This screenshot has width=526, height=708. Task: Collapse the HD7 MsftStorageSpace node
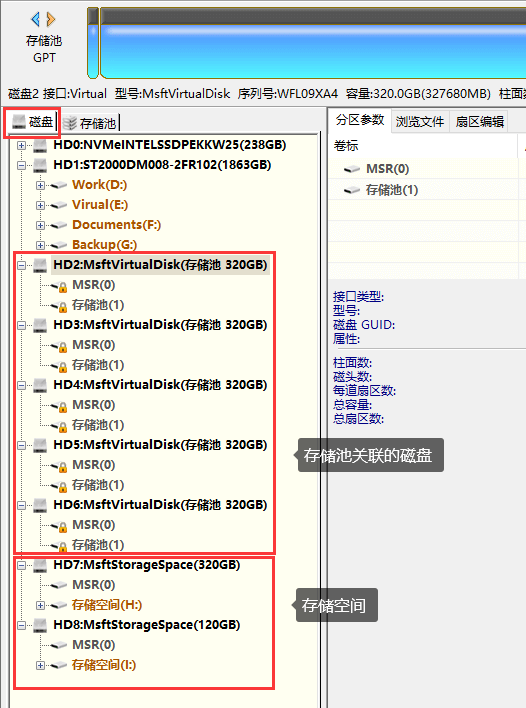pos(21,566)
